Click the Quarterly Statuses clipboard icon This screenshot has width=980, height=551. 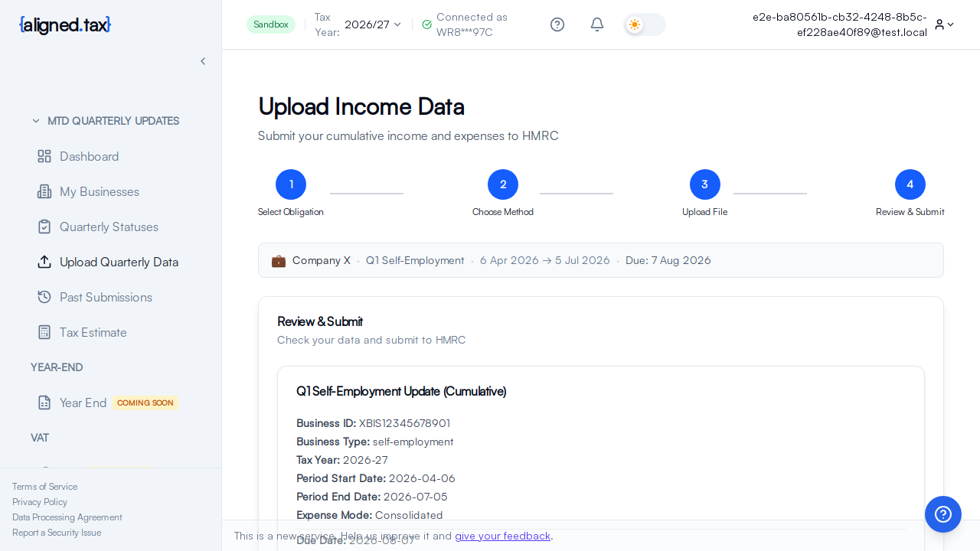click(x=44, y=227)
